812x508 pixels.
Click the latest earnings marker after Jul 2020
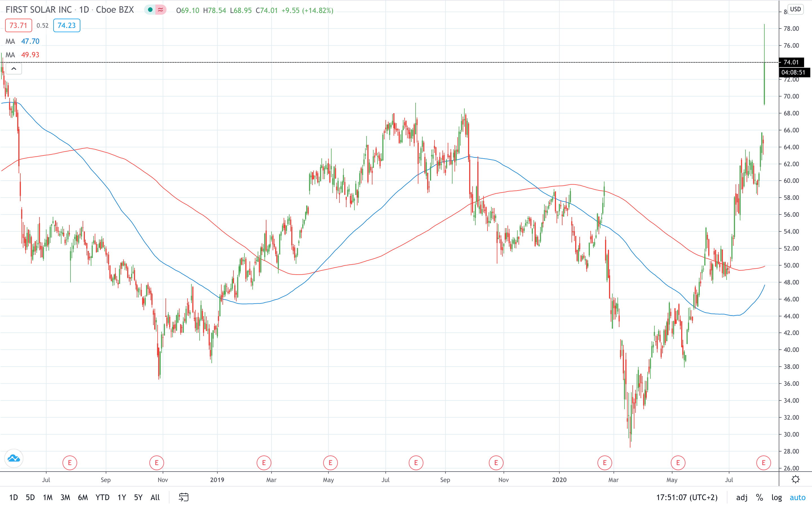[x=764, y=463]
